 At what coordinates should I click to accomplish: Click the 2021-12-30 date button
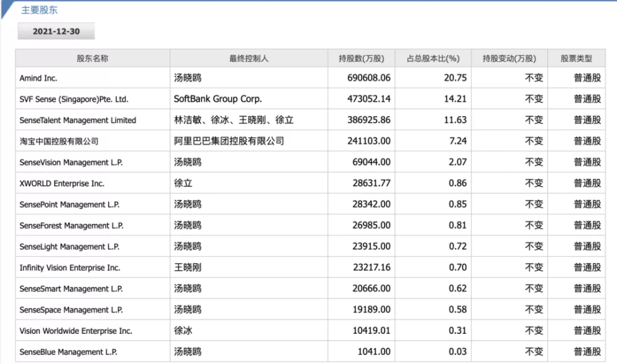click(56, 31)
